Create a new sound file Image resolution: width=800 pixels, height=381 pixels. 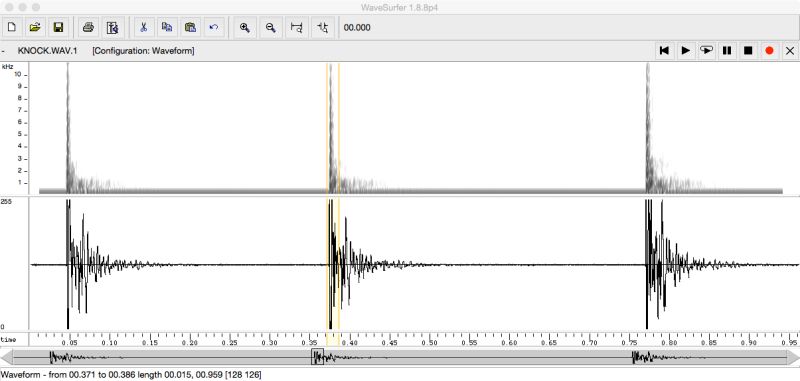(11, 27)
